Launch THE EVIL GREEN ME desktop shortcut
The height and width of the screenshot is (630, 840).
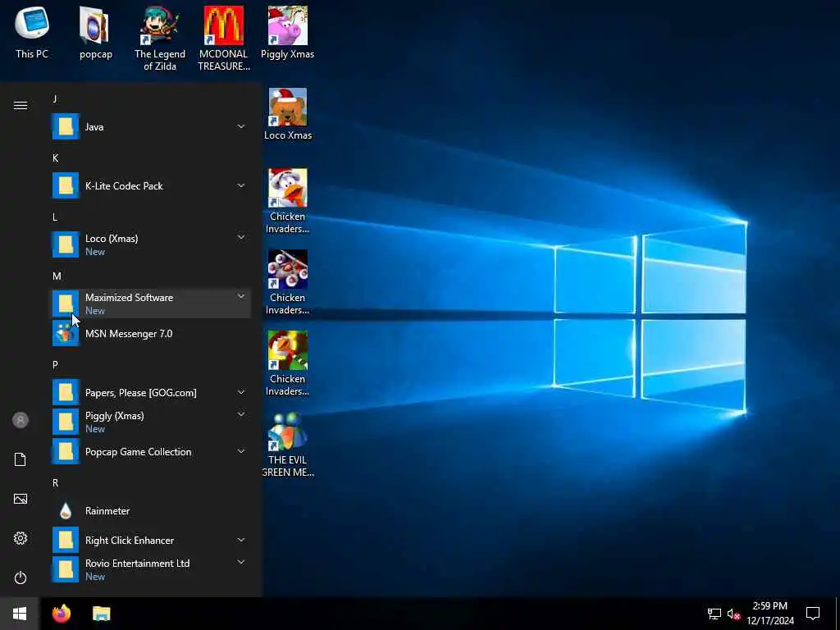click(288, 445)
